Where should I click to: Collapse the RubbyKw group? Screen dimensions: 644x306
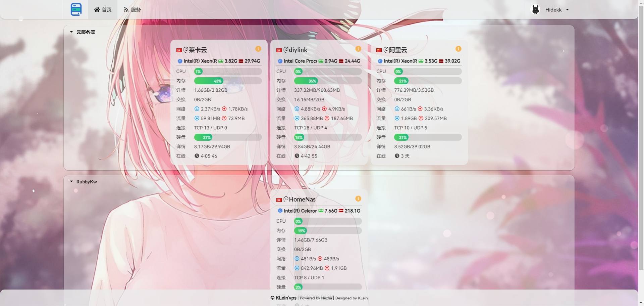(x=71, y=182)
